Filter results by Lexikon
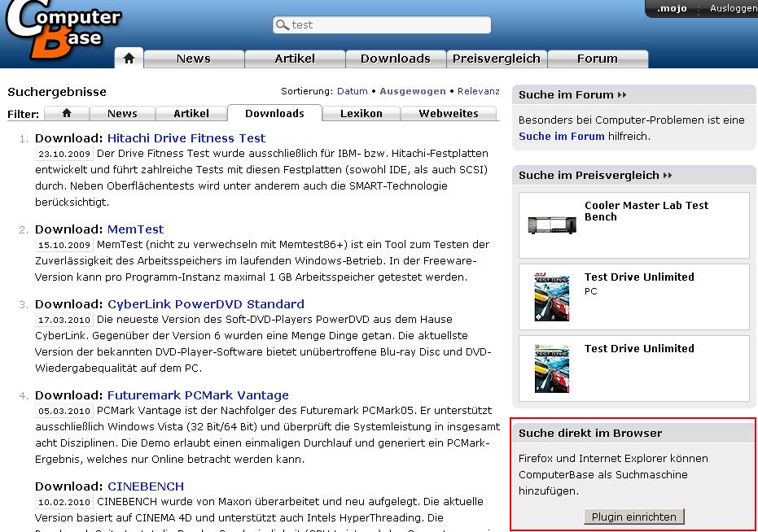 (x=361, y=113)
